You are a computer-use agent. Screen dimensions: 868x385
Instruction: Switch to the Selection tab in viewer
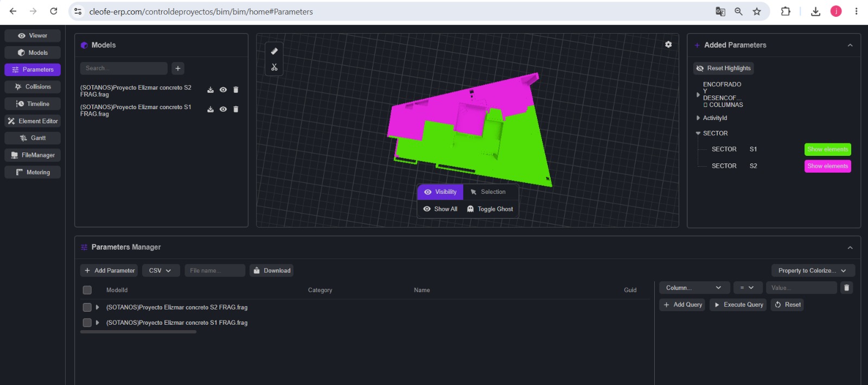[488, 192]
